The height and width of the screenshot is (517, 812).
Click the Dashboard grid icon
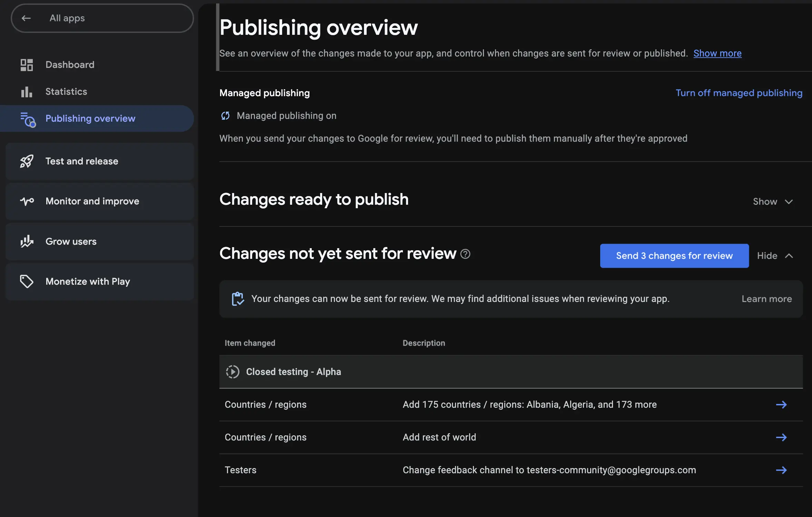click(27, 65)
